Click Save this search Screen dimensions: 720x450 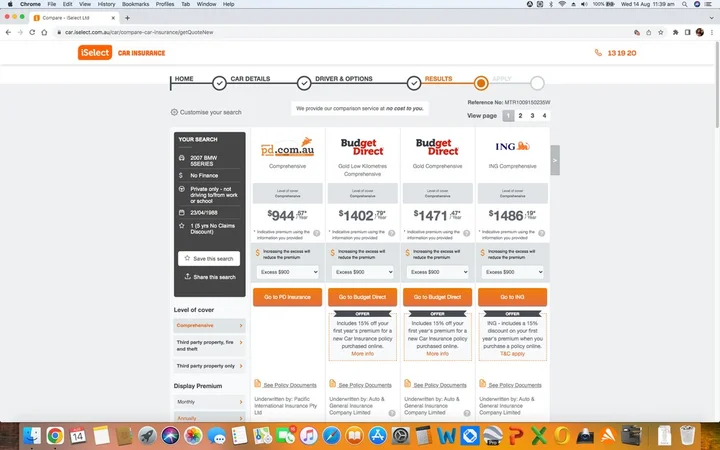pos(209,259)
